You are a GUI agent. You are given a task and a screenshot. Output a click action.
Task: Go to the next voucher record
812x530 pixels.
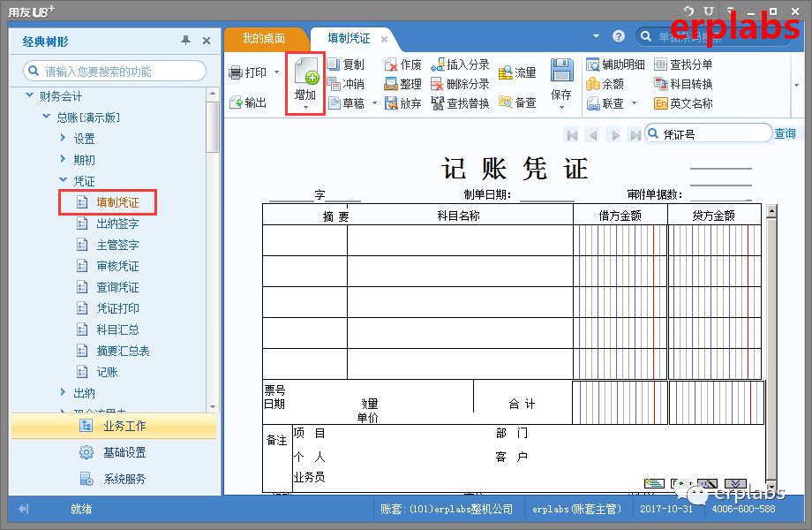(614, 135)
